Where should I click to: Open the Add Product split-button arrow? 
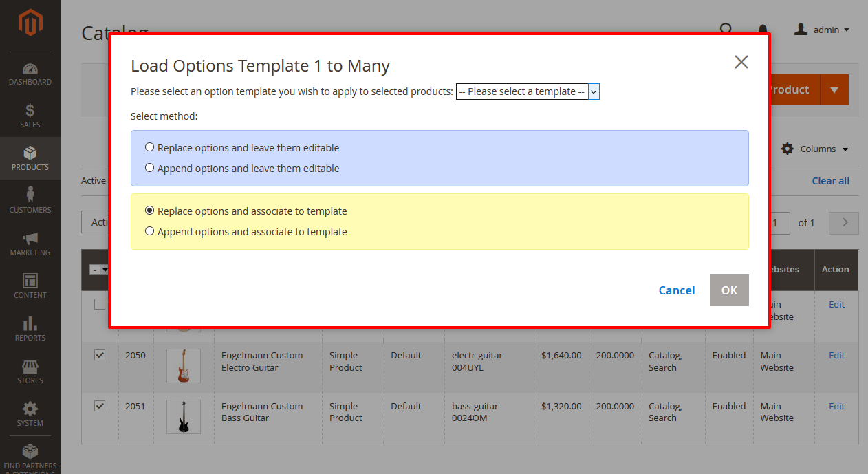834,89
